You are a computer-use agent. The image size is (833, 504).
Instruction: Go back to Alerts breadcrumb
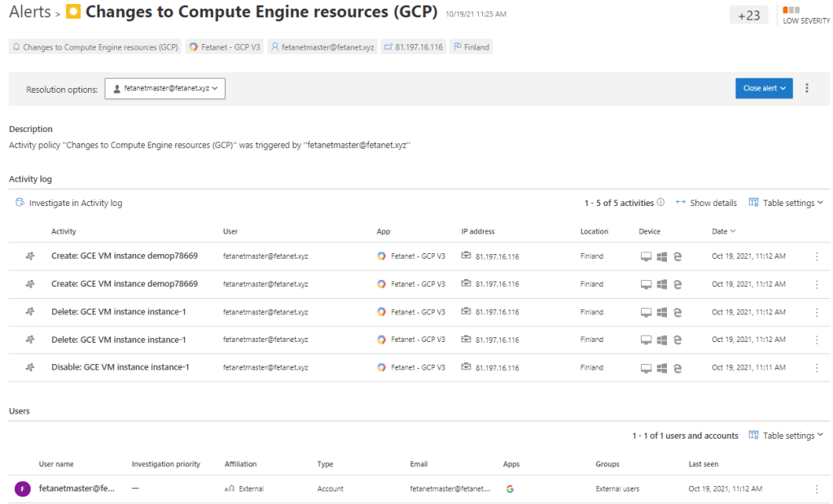[x=30, y=12]
